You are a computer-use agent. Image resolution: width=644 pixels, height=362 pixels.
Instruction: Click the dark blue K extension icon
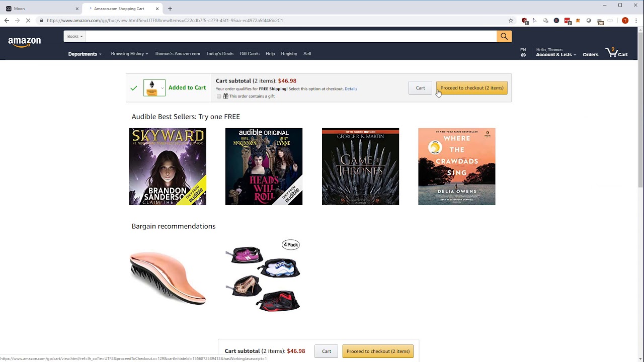point(556,21)
